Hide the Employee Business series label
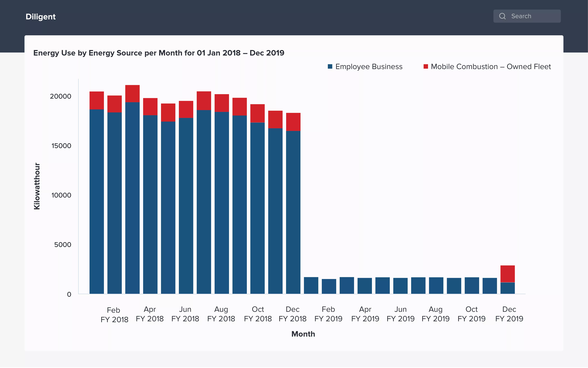The image size is (588, 368). [x=369, y=66]
